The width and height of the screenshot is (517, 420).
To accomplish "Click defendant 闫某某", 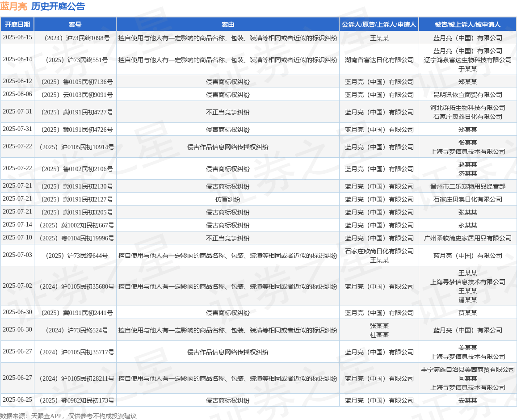I will tap(467, 378).
